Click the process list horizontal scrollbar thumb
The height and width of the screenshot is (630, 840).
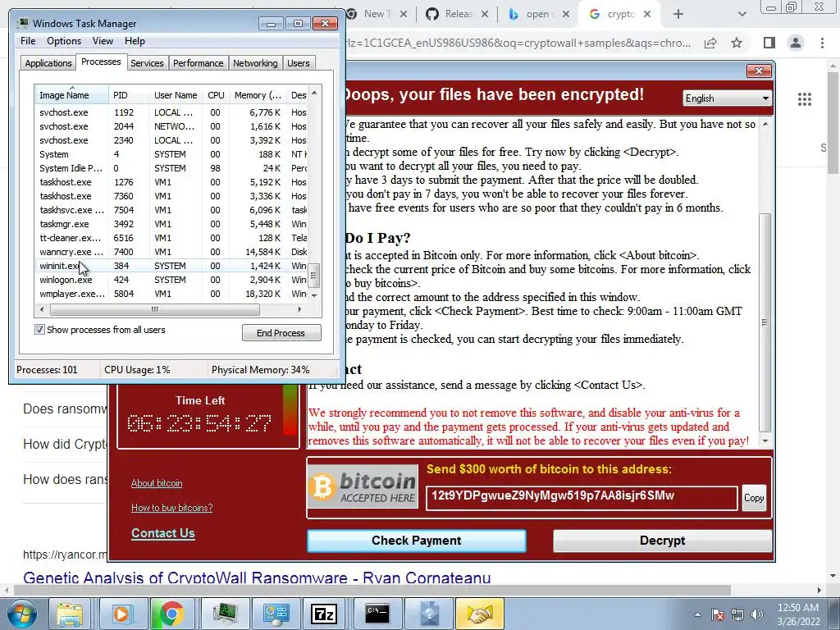click(x=155, y=309)
